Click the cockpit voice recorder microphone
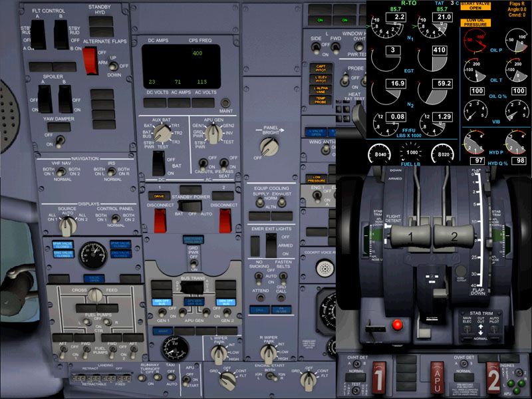 (325, 269)
